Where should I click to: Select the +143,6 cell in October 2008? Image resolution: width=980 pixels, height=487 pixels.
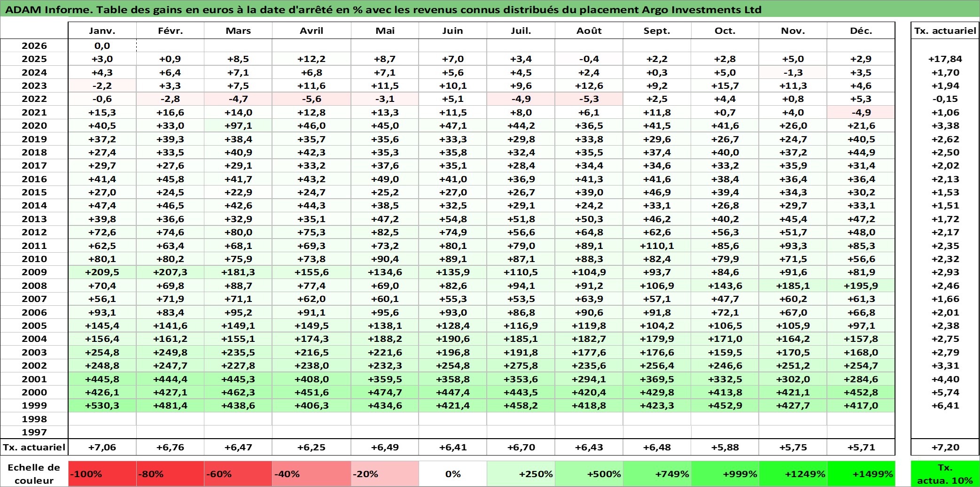(725, 286)
